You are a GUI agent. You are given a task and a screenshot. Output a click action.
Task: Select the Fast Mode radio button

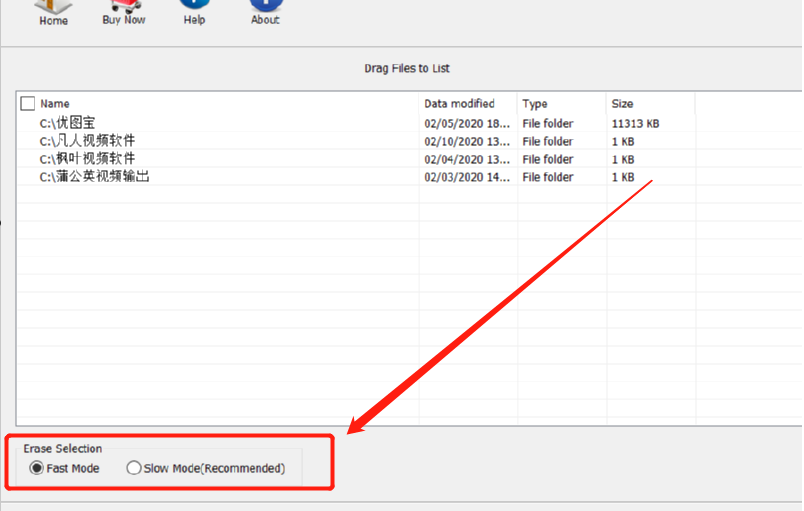pyautogui.click(x=37, y=468)
